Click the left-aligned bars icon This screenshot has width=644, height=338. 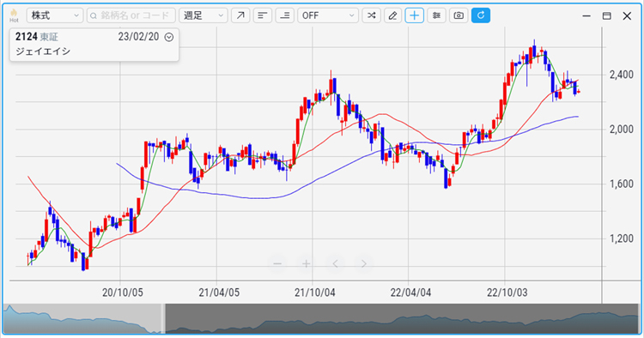(x=263, y=15)
